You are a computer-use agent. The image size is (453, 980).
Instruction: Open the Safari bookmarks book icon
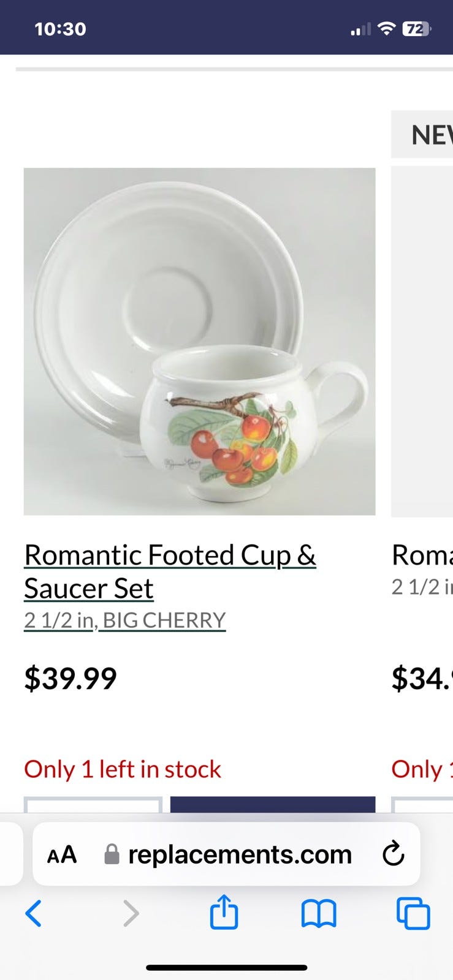(x=319, y=913)
